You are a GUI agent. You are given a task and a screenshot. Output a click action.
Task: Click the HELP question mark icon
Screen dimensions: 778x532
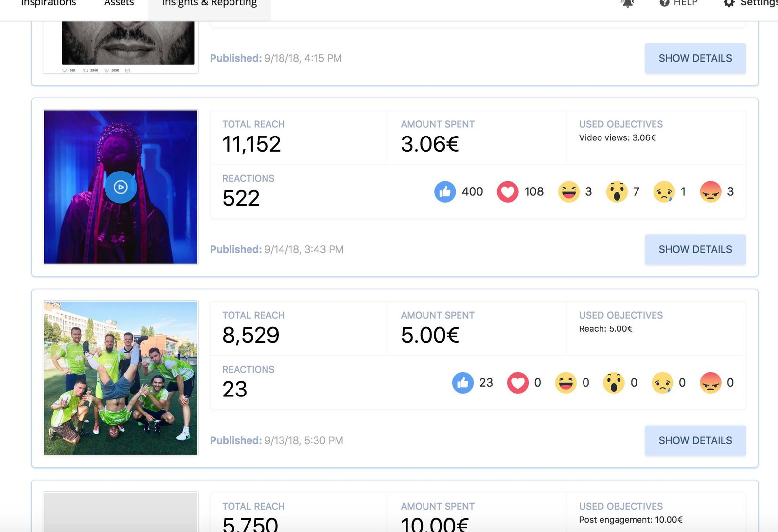point(664,3)
